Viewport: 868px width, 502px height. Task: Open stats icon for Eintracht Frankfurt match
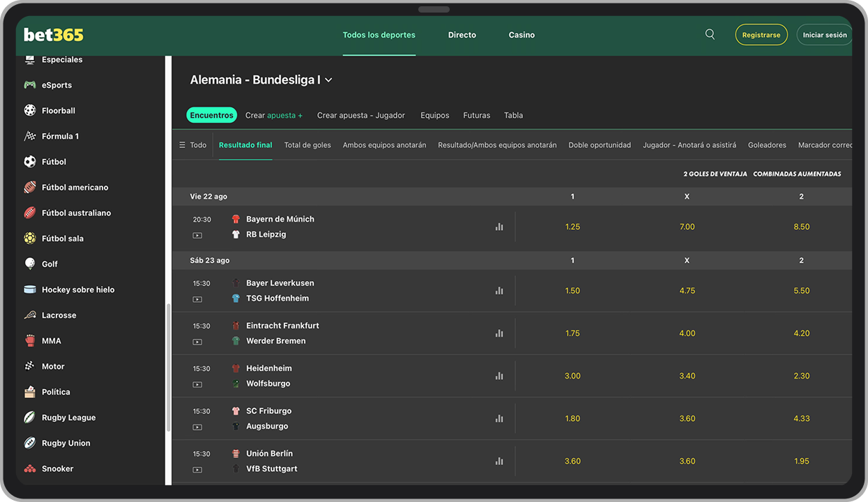499,333
